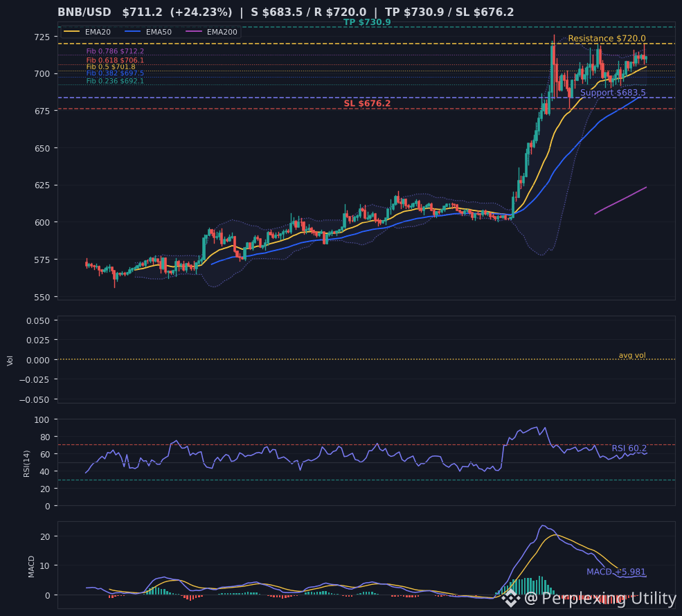Image resolution: width=682 pixels, height=616 pixels.
Task: Click the Fib 0.5 $701.8 label
Action: click(x=111, y=67)
